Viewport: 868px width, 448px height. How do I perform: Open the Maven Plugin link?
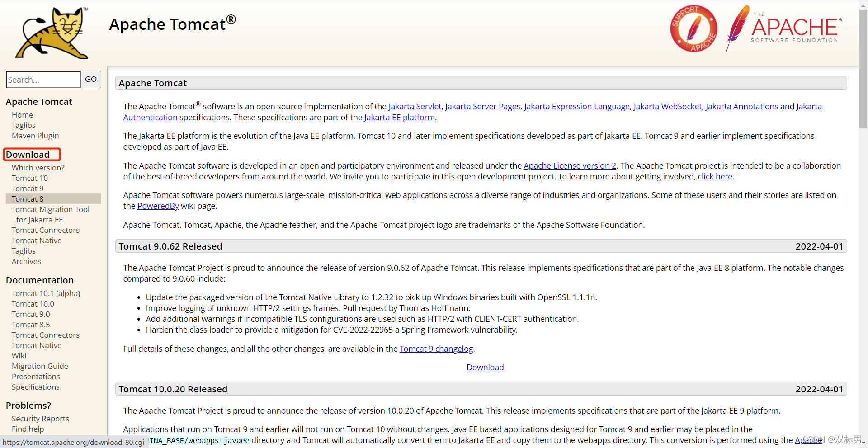point(35,136)
